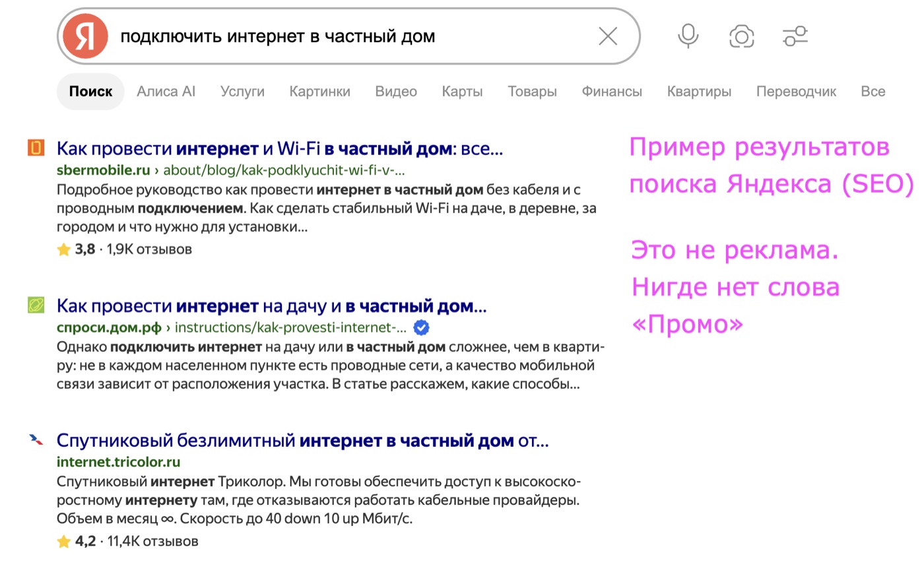The width and height of the screenshot is (924, 580).
Task: Start voice search with microphone icon
Action: (688, 36)
